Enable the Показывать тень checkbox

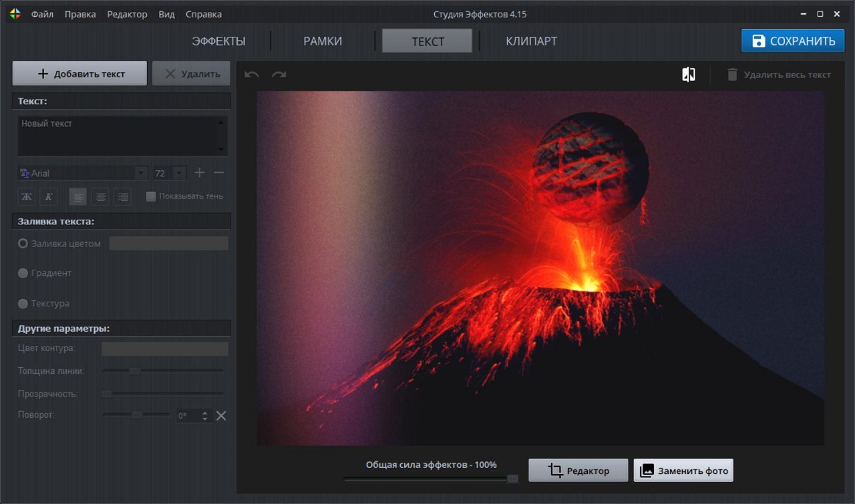[151, 196]
